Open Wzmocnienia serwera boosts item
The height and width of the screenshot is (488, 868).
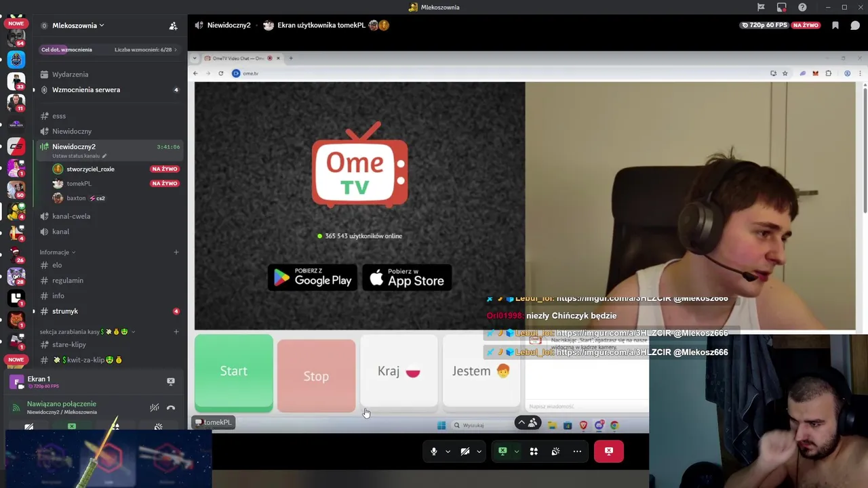[x=108, y=89]
